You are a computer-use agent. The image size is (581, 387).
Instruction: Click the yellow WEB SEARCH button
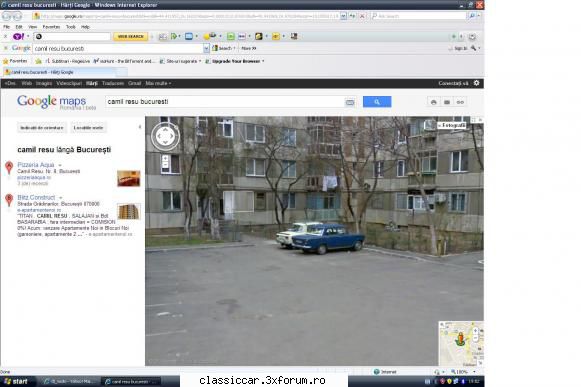pyautogui.click(x=130, y=36)
